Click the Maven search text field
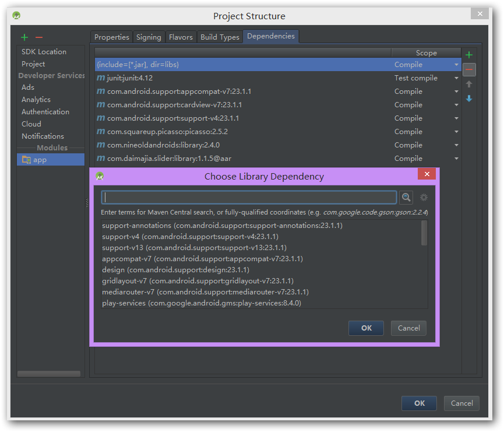 249,197
